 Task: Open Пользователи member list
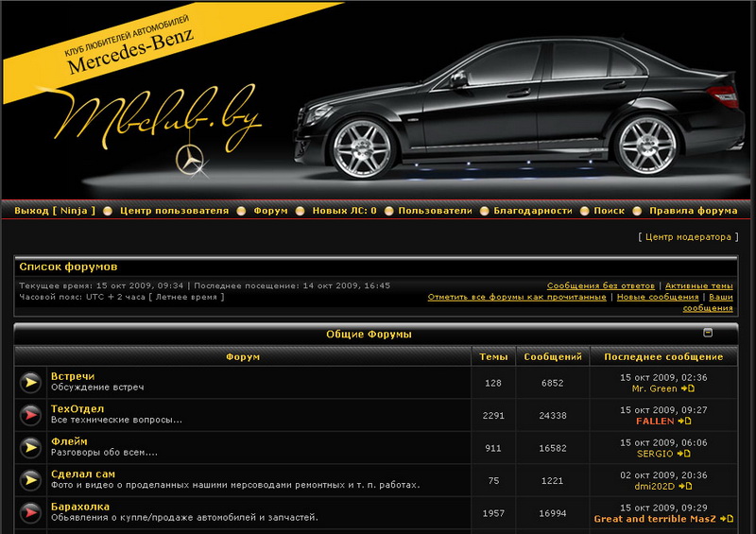[435, 211]
